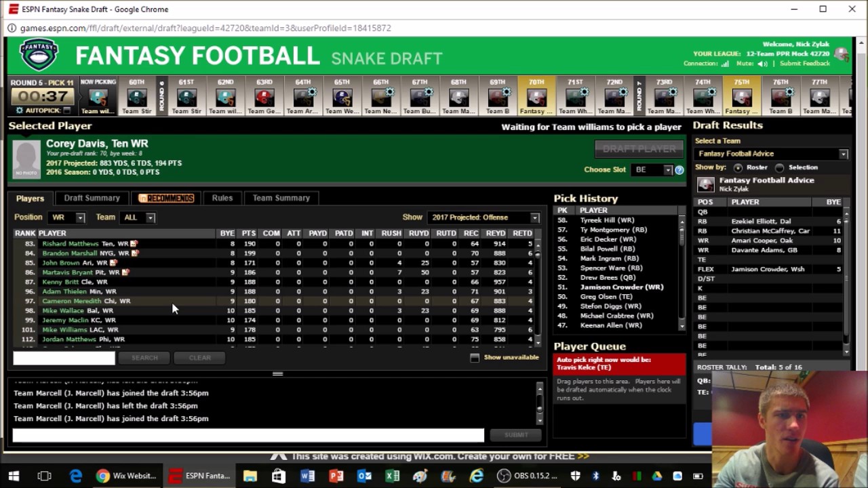Click the player search input field
The height and width of the screenshot is (488, 868).
click(x=64, y=358)
